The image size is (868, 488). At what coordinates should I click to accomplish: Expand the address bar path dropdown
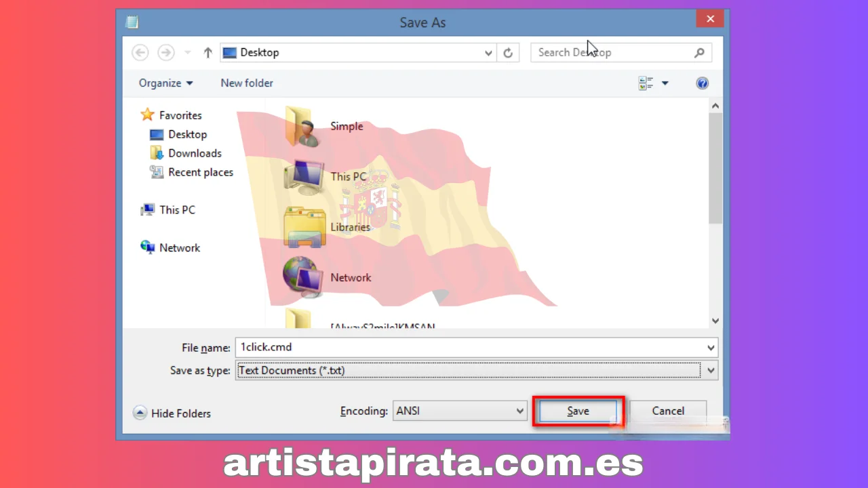click(488, 53)
